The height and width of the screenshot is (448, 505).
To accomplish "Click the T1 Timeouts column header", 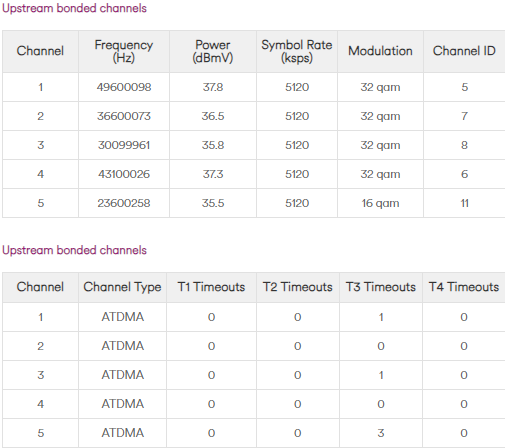I will [211, 287].
